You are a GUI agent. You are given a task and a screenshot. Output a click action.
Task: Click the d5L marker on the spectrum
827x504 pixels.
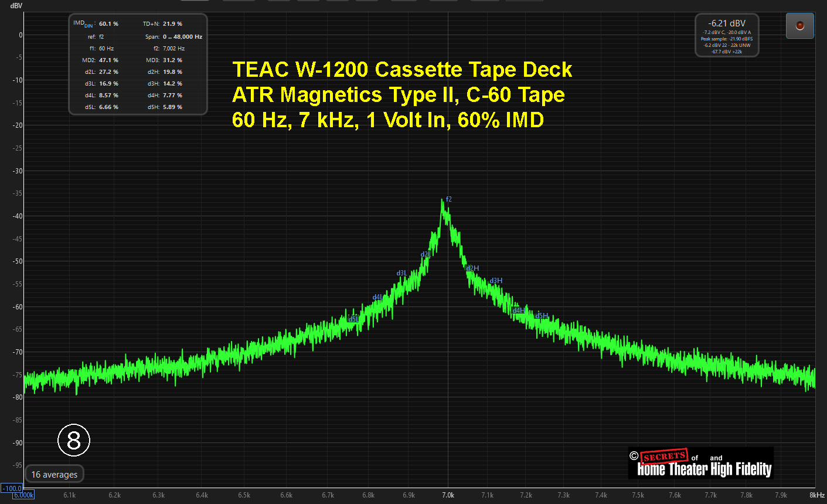353,319
